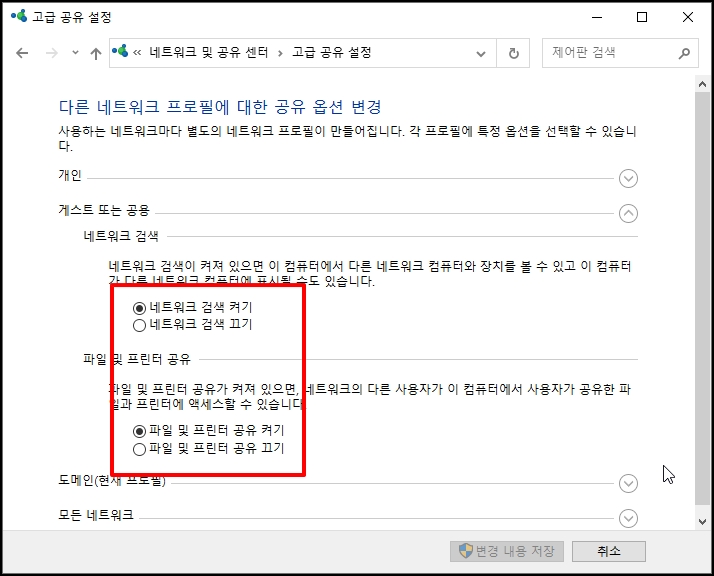
Task: Click the 개인 section label
Action: [x=70, y=175]
